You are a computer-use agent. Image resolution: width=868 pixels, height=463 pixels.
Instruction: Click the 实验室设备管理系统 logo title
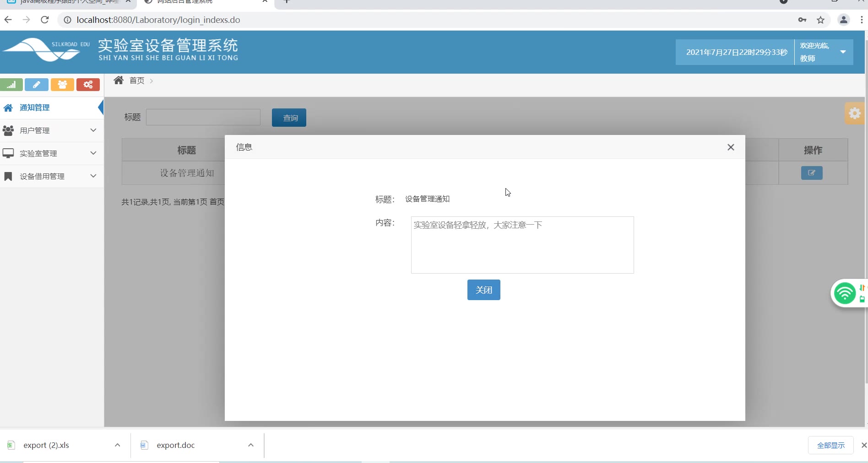[x=168, y=46]
